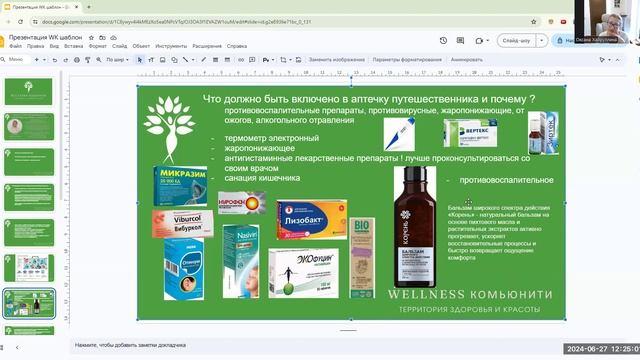This screenshot has height=360, width=640.
Task: Open the shapes tool
Action: pyautogui.click(x=174, y=60)
